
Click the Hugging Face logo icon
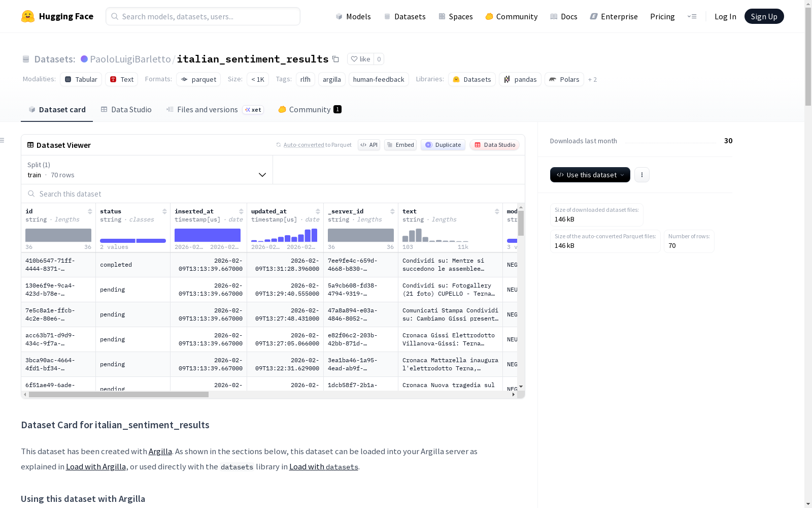(28, 16)
